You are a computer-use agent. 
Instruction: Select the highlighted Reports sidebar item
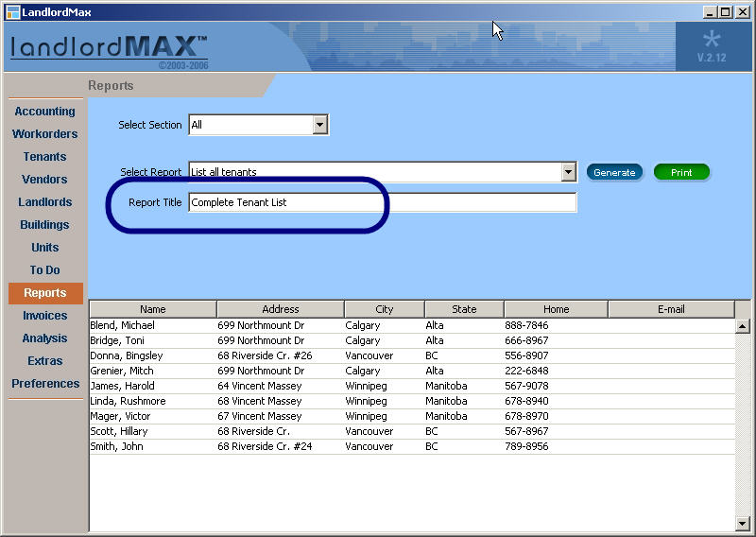pyautogui.click(x=45, y=293)
